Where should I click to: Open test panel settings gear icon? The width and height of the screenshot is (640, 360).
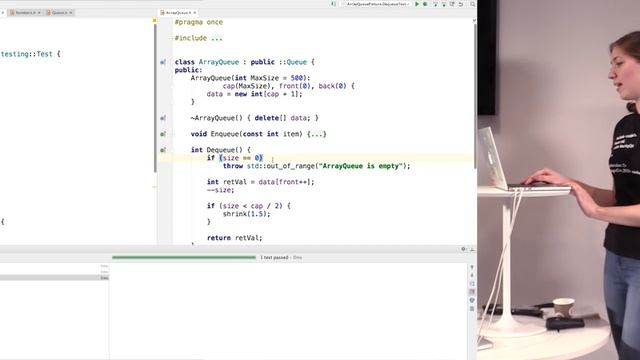click(463, 249)
